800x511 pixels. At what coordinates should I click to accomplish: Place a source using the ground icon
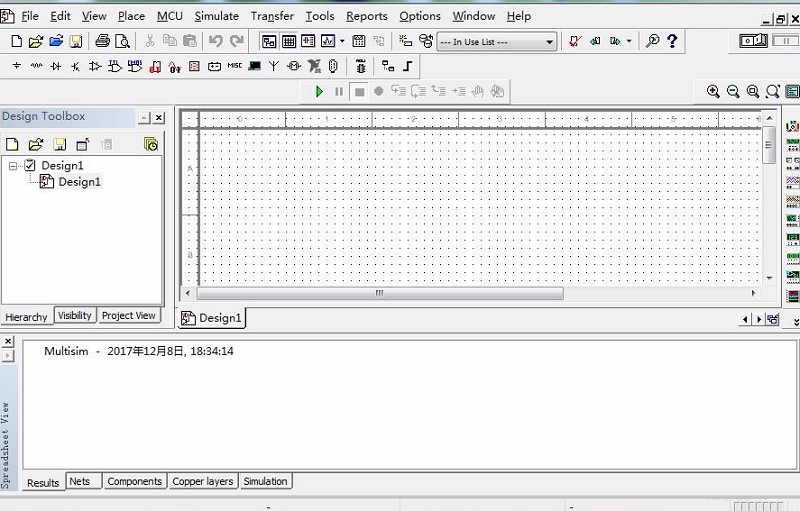point(16,66)
